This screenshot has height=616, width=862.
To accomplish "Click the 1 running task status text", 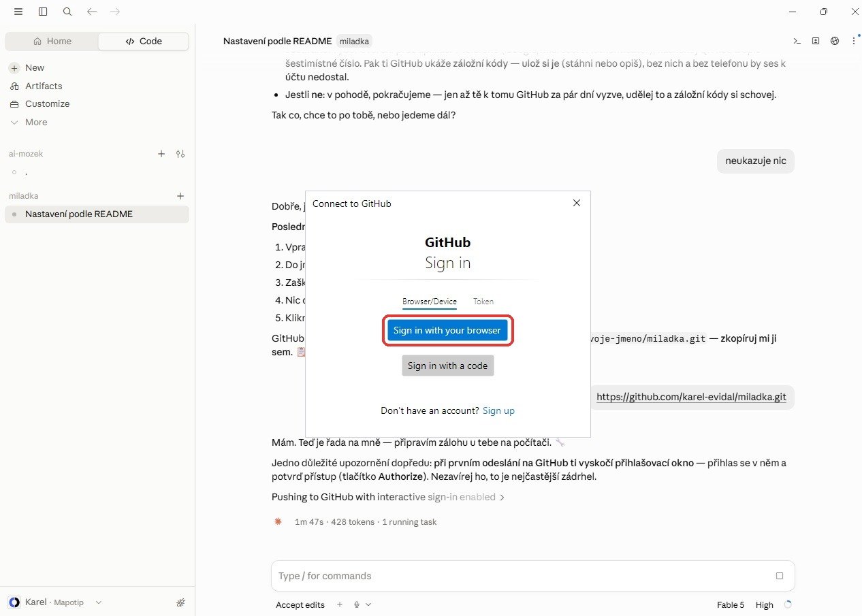I will click(x=409, y=522).
